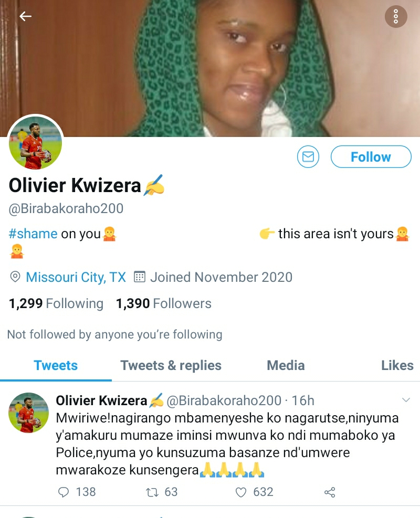This screenshot has width=420, height=518.
Task: View the 1,299 Following list
Action: pyautogui.click(x=56, y=303)
